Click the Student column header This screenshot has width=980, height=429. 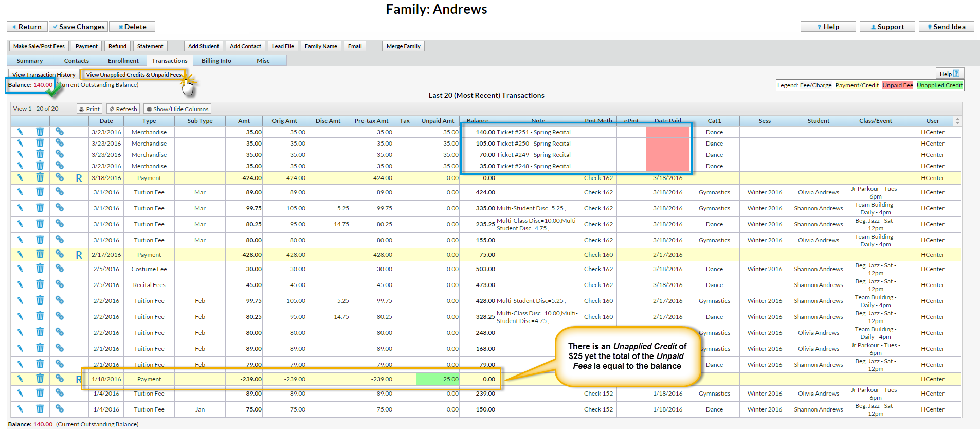coord(819,121)
